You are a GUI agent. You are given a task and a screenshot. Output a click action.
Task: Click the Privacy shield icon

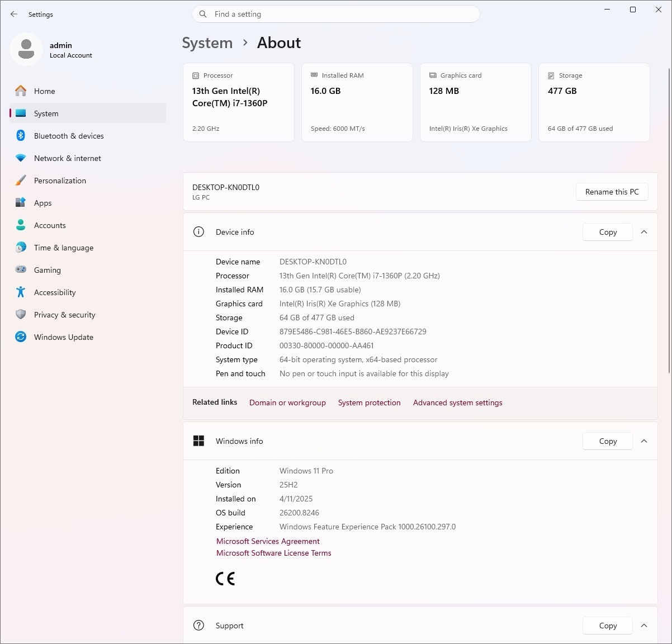click(x=21, y=314)
